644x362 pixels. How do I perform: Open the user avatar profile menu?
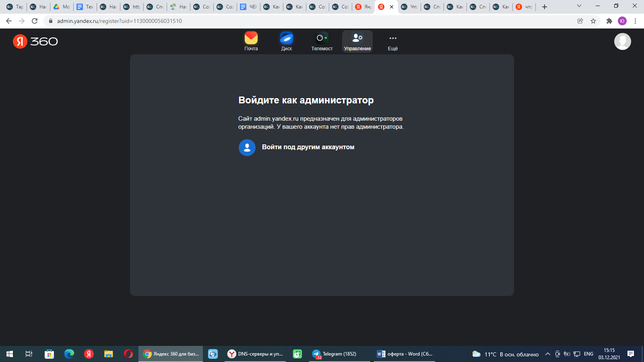click(622, 41)
